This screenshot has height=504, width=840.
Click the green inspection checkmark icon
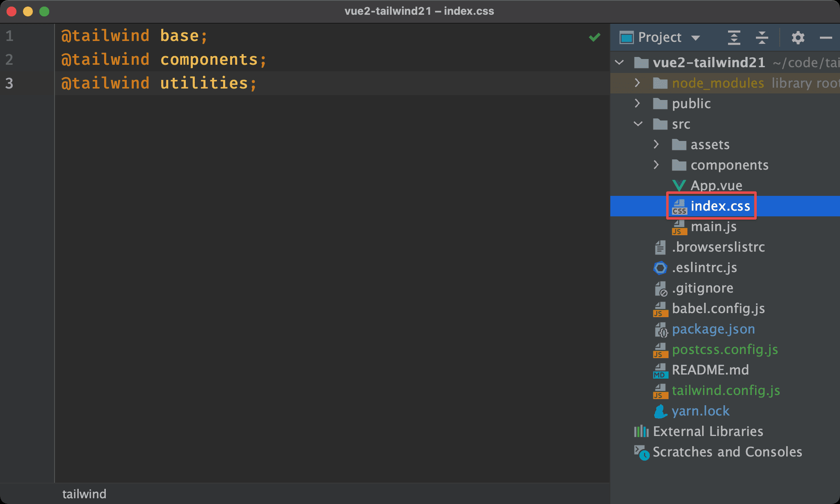pos(595,37)
